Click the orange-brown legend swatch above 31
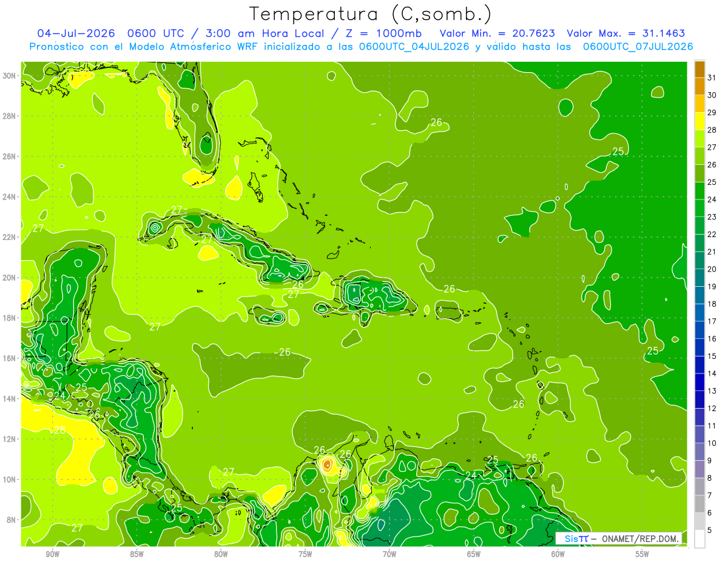The height and width of the screenshot is (562, 728). [x=699, y=69]
